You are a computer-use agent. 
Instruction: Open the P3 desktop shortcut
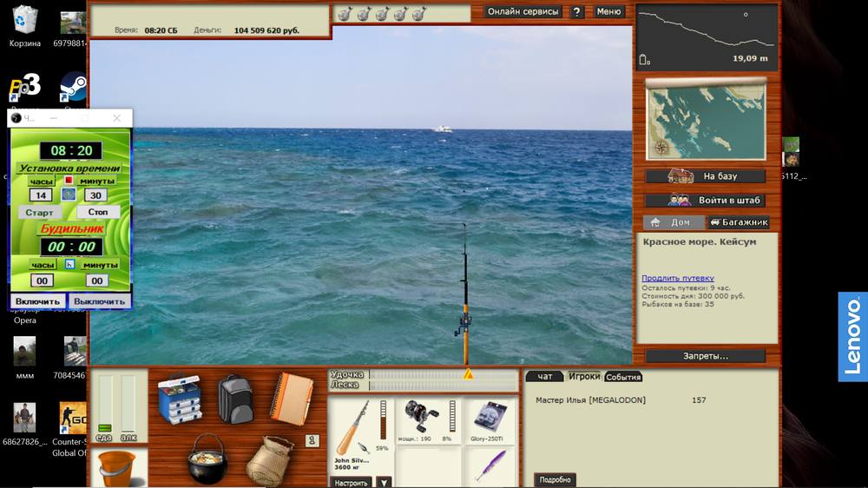pos(25,89)
